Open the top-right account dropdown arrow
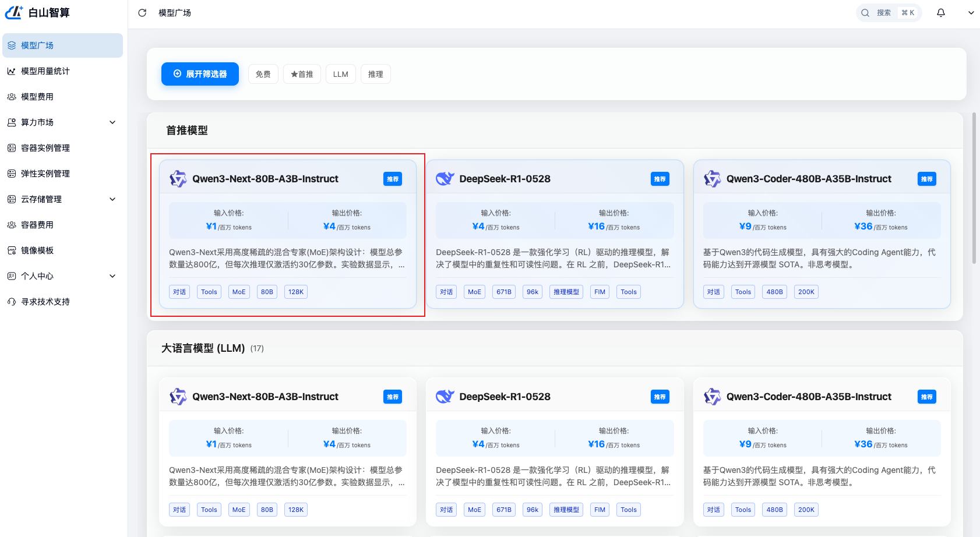Screen dimensions: 980x537 point(971,13)
